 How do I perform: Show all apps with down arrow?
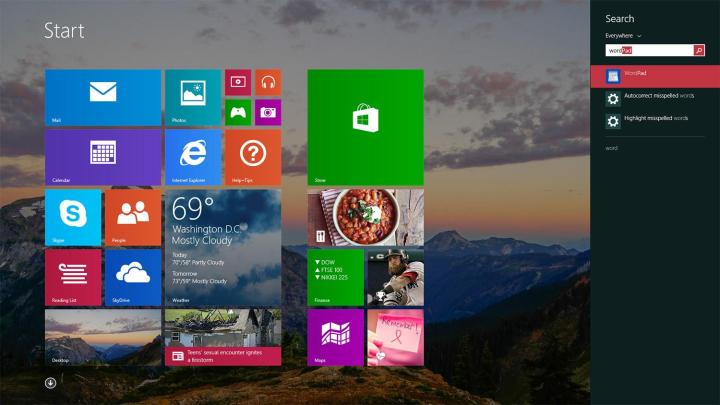(x=50, y=382)
